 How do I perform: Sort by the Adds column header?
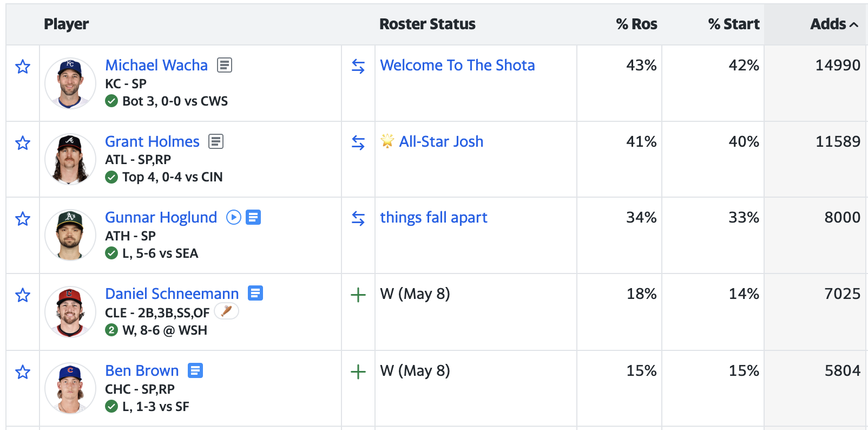click(x=834, y=24)
